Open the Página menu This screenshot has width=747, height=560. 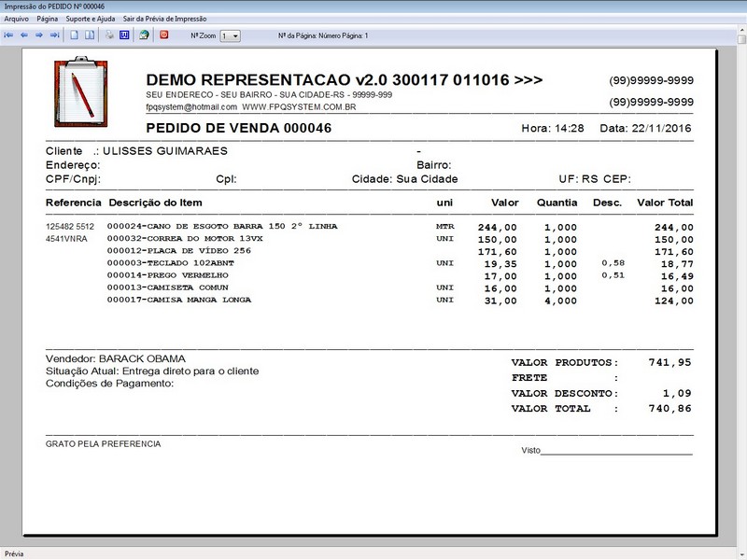click(x=48, y=19)
